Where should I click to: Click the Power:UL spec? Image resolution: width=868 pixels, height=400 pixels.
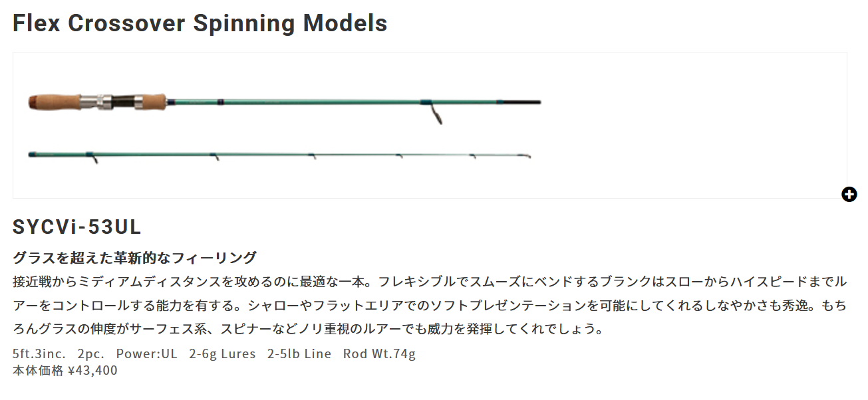point(146,354)
